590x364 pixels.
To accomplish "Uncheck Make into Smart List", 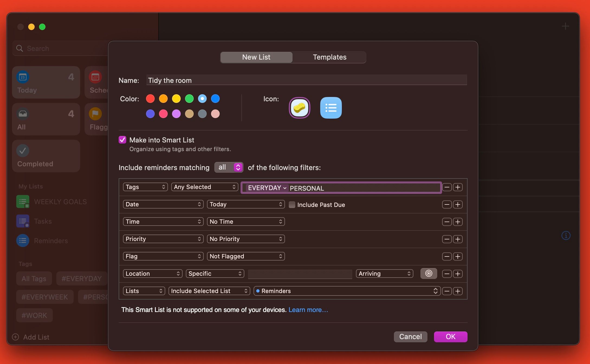I will pos(122,140).
